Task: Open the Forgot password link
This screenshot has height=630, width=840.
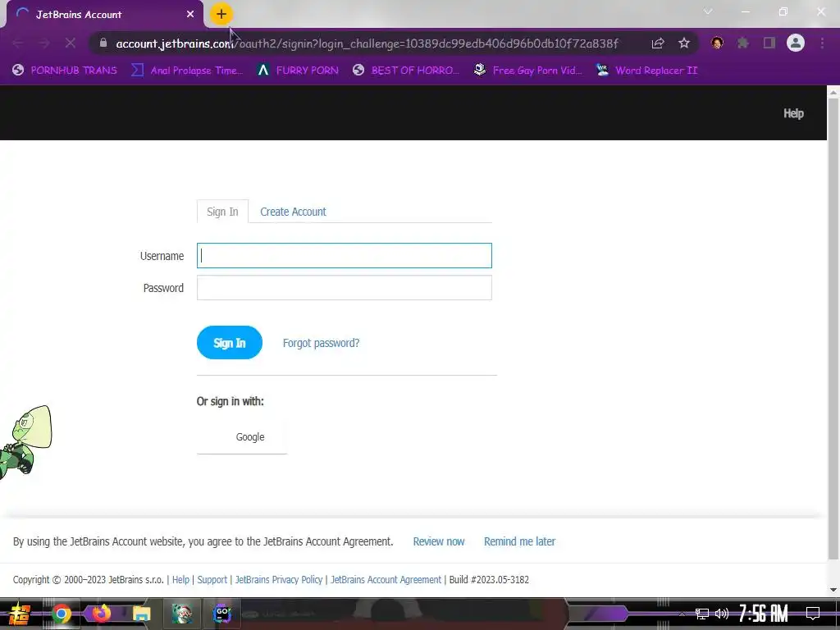Action: point(321,343)
